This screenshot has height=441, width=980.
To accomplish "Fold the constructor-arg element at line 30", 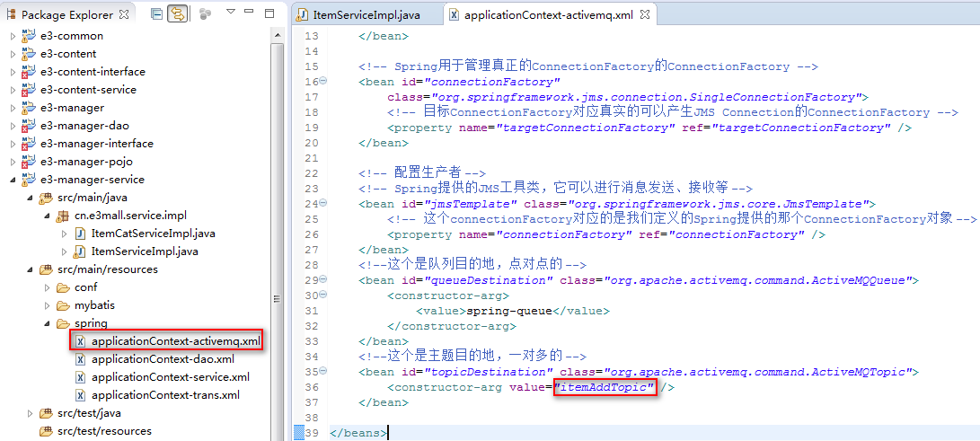I will pyautogui.click(x=323, y=295).
